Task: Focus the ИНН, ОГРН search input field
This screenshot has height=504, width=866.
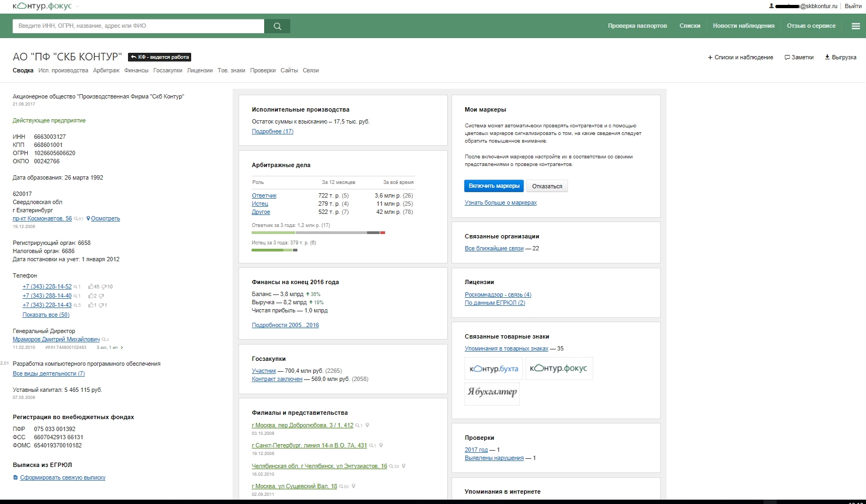Action: (138, 26)
